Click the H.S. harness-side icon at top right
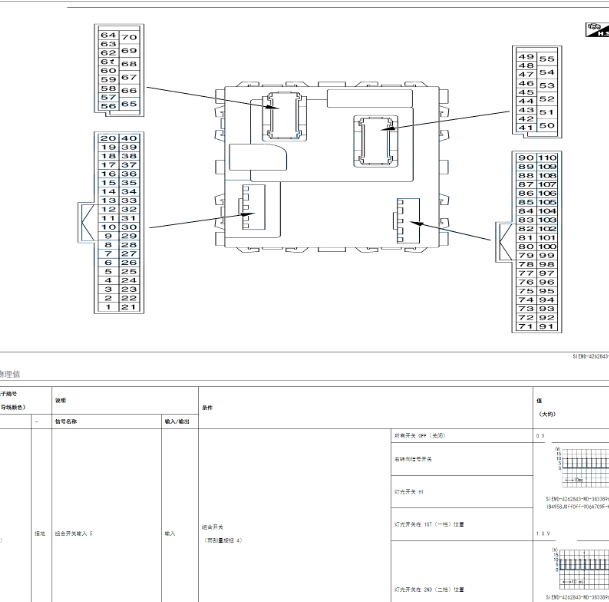The height and width of the screenshot is (602, 609). [x=597, y=30]
